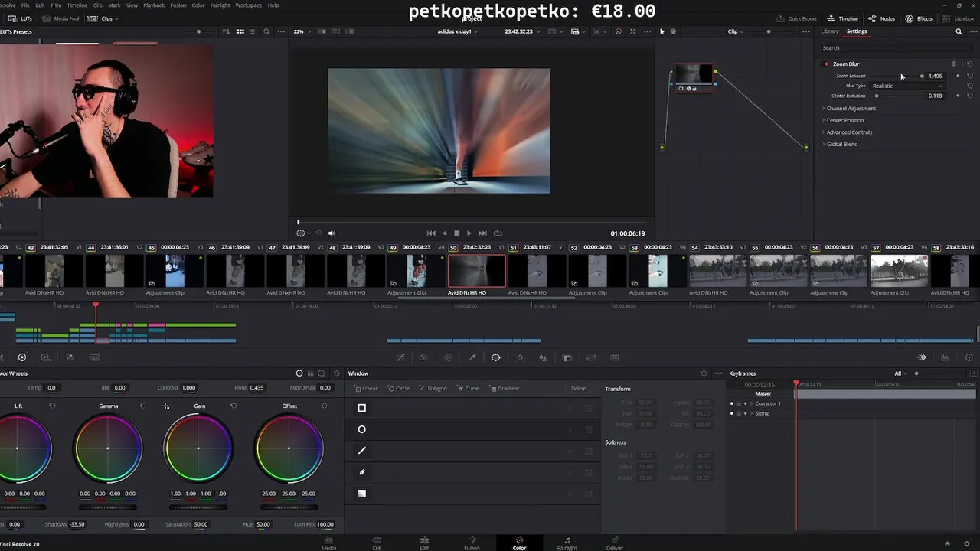Image resolution: width=980 pixels, height=551 pixels.
Task: Expand the Channel Adjustment section
Action: coord(850,109)
